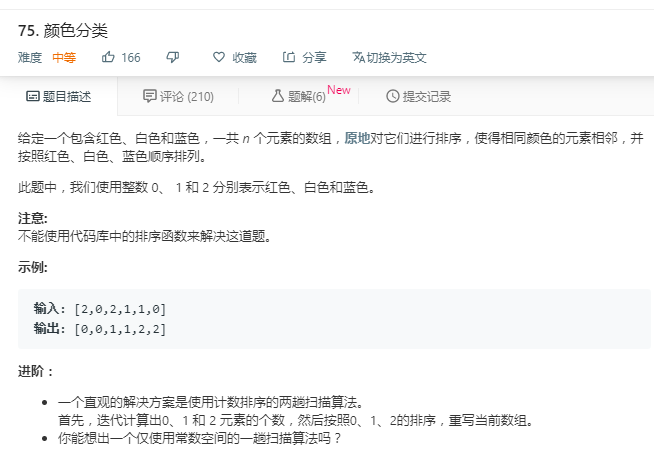
Task: Click the thumbs-down dislike icon
Action: pos(173,57)
